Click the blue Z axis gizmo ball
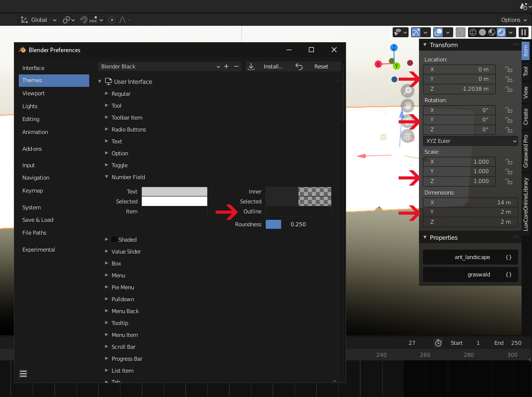 [x=394, y=48]
